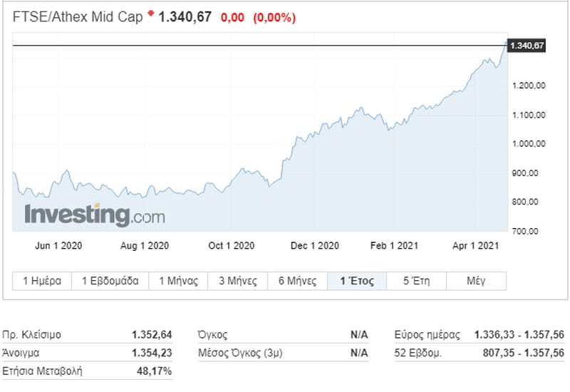Click the 800,00 y-axis label

point(525,202)
